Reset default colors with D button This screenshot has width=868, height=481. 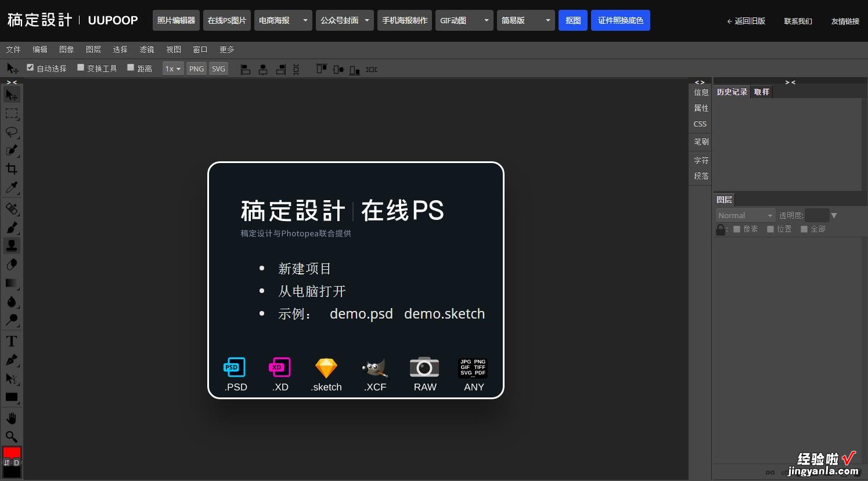(x=16, y=462)
